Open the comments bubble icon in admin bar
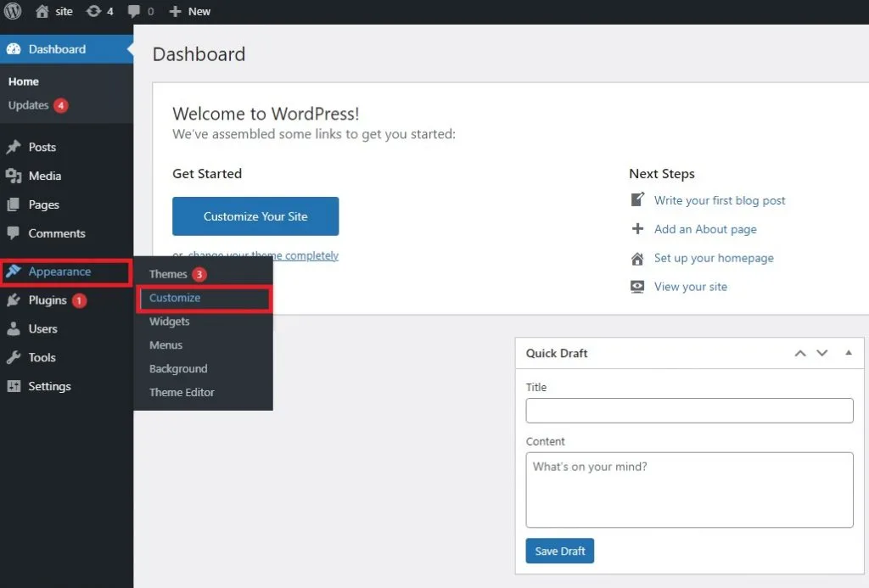This screenshot has width=869, height=588. coord(133,11)
